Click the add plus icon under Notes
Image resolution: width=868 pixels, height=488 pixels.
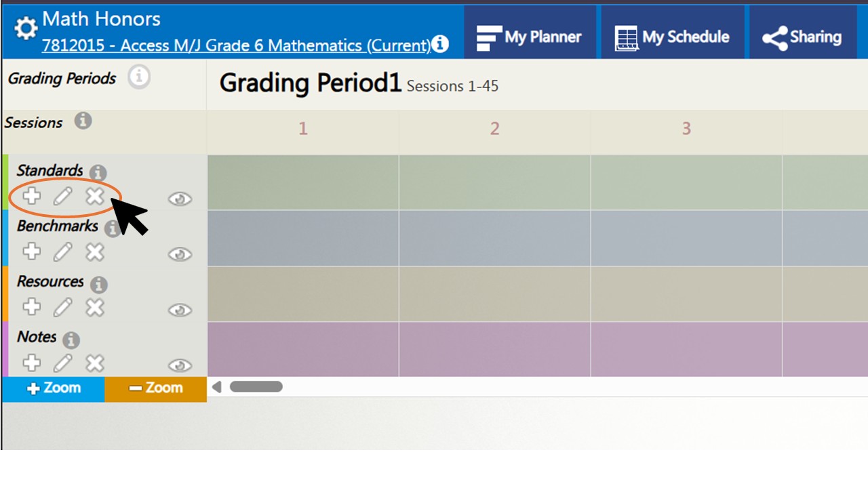click(x=31, y=363)
